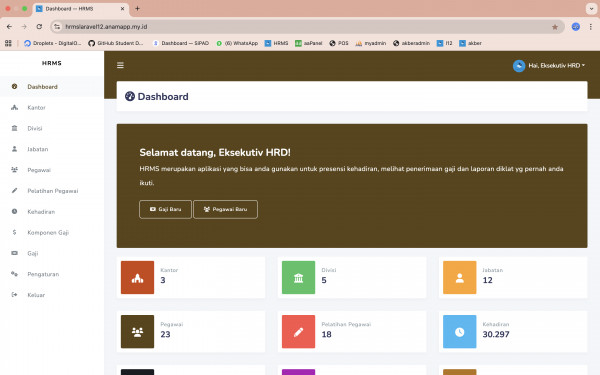Open the Droplets - DigitalO... bookmark
600x375 pixels.
[52, 43]
